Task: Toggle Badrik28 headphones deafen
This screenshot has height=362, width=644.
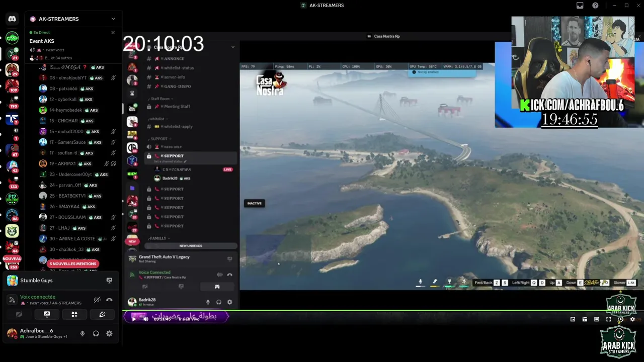Action: coord(219,302)
